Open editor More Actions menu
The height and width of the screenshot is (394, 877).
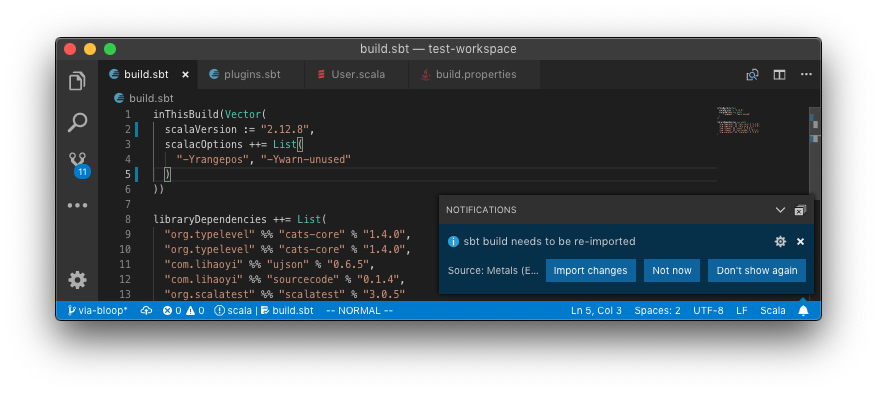click(x=806, y=74)
